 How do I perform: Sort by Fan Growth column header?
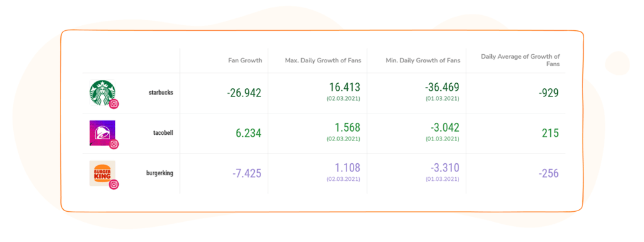245,60
